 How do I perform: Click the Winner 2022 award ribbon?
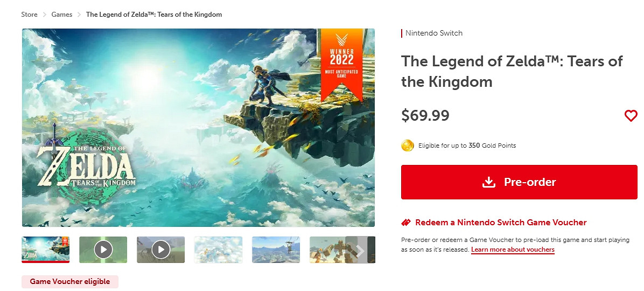(x=341, y=62)
